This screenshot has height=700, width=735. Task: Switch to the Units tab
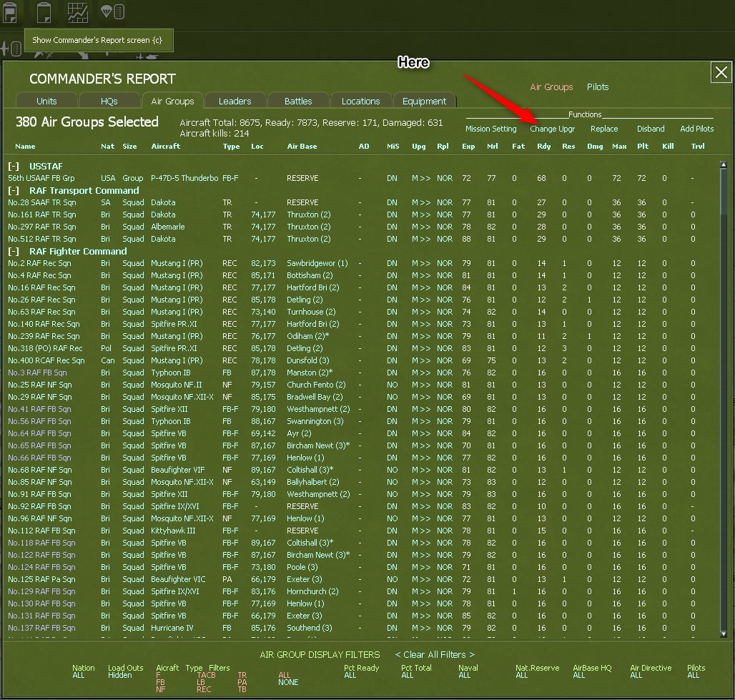click(46, 101)
